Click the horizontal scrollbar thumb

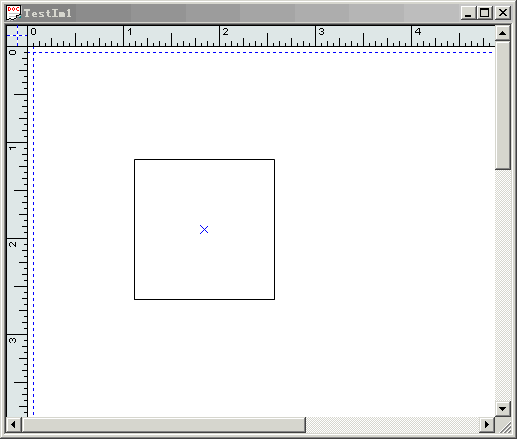tap(163, 424)
